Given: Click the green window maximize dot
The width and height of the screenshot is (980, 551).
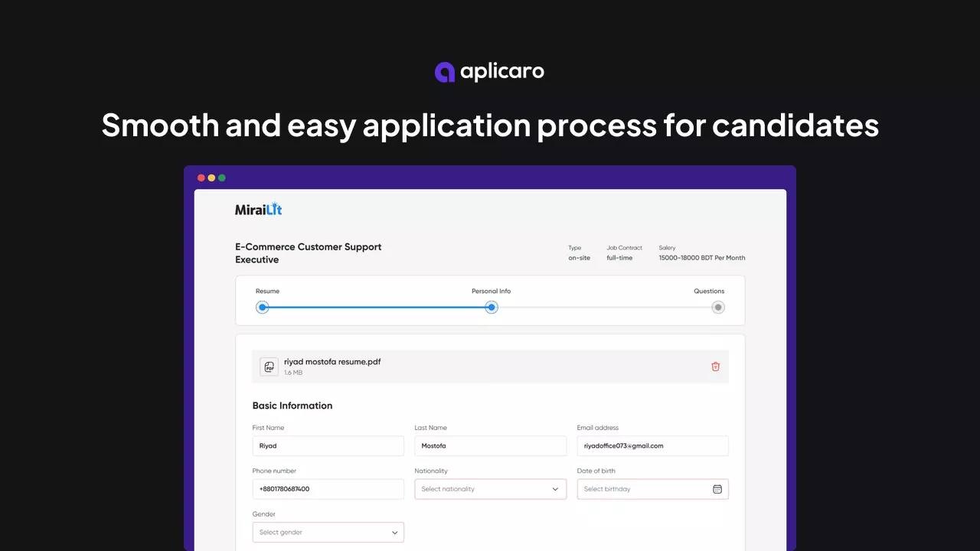Looking at the screenshot, I should coord(222,178).
